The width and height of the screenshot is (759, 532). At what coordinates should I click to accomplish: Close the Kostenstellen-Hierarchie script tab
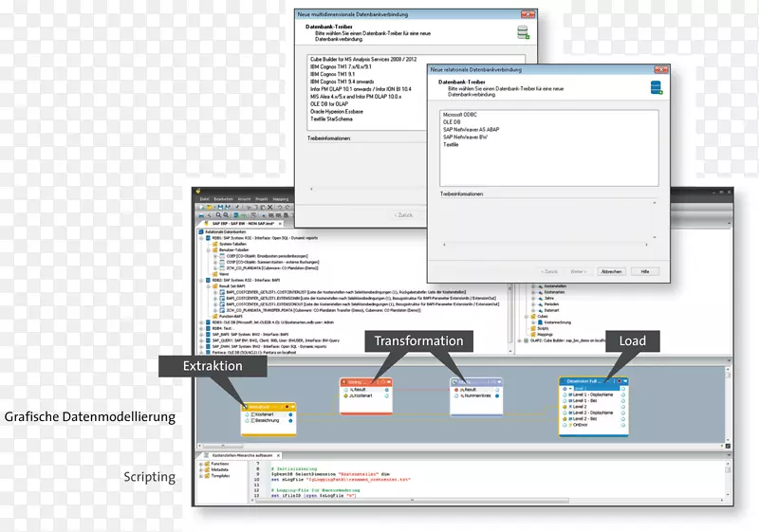coord(278,455)
